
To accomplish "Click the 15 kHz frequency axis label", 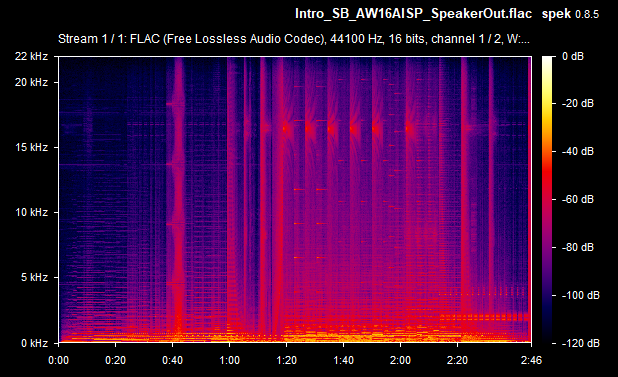I will coord(32,147).
